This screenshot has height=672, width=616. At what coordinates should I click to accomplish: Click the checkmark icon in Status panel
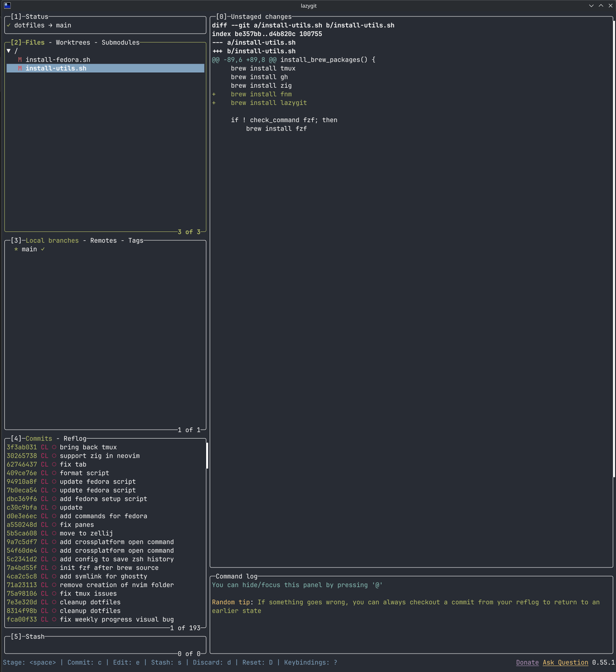tap(8, 25)
